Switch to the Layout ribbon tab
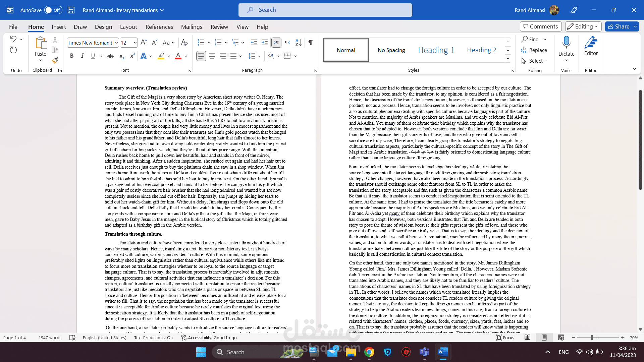This screenshot has height=362, width=644. (x=128, y=27)
